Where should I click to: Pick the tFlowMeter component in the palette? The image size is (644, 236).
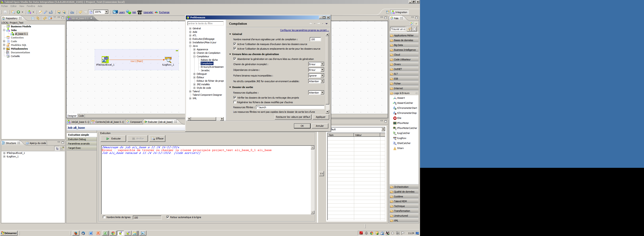(x=401, y=123)
